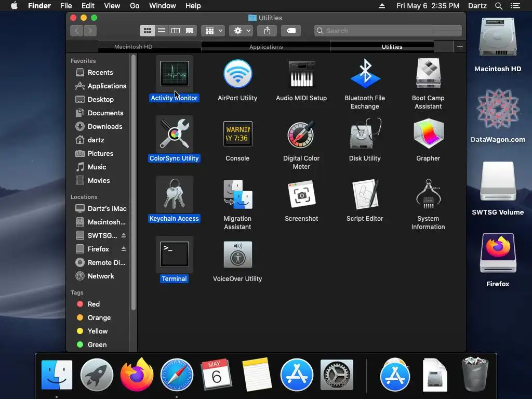Image resolution: width=532 pixels, height=399 pixels.
Task: Open the group-by arrangement dropdown
Action: (213, 31)
